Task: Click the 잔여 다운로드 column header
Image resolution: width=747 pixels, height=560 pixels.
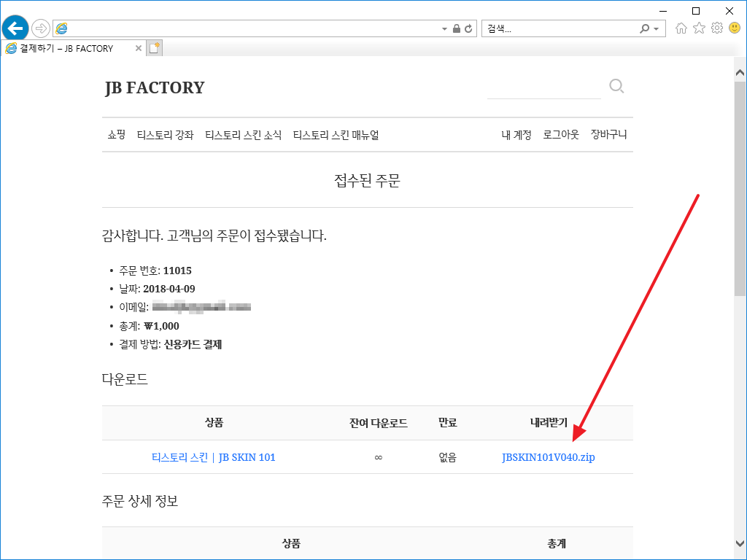Action: (379, 423)
